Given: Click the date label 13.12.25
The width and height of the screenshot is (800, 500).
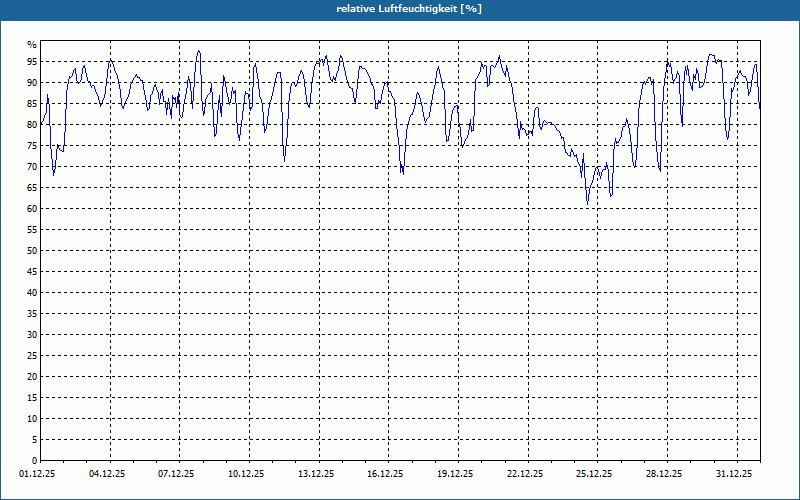Looking at the screenshot, I should click(316, 474).
